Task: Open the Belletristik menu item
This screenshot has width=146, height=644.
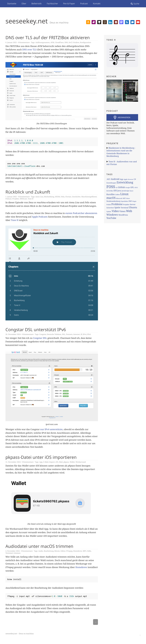Action: coord(36,4)
